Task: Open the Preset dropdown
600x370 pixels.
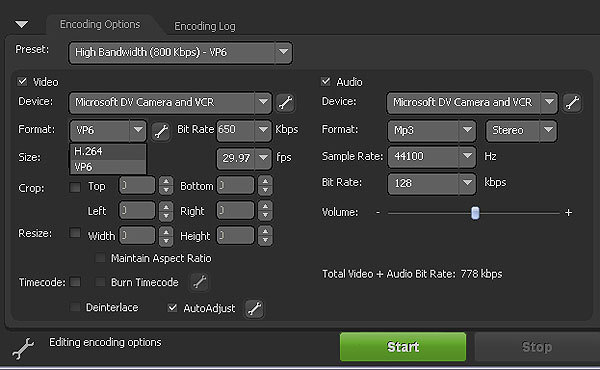Action: point(181,52)
